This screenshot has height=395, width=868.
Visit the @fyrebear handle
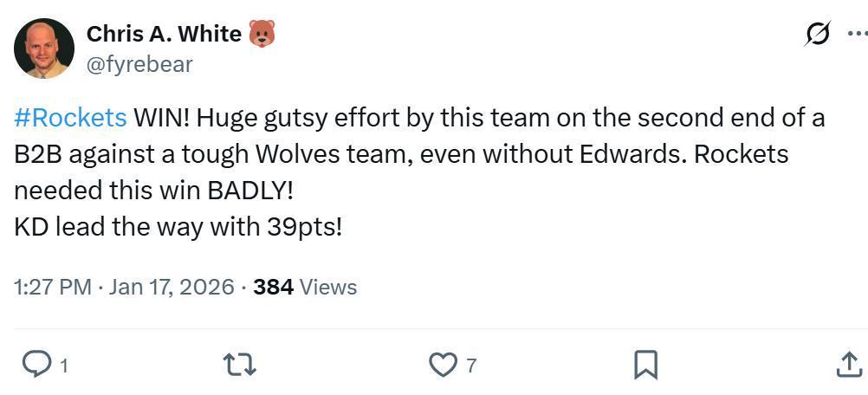139,64
